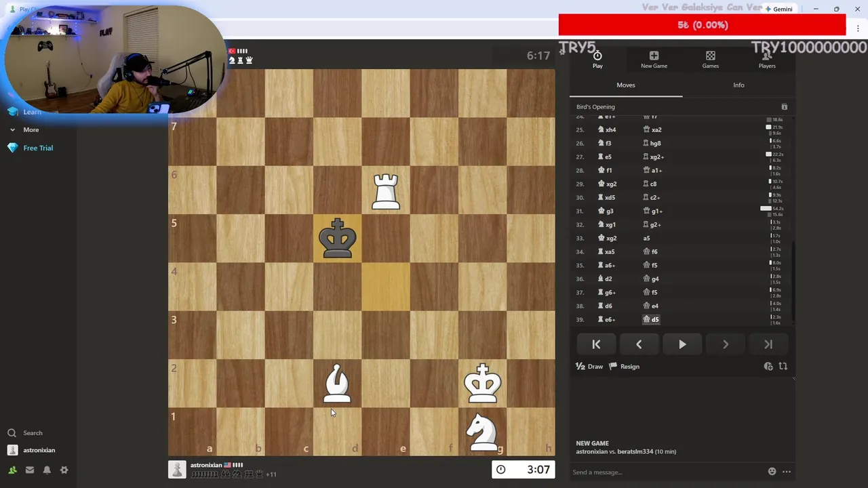Screen dimensions: 868x488
Task: Open the Players tab
Action: [x=767, y=59]
